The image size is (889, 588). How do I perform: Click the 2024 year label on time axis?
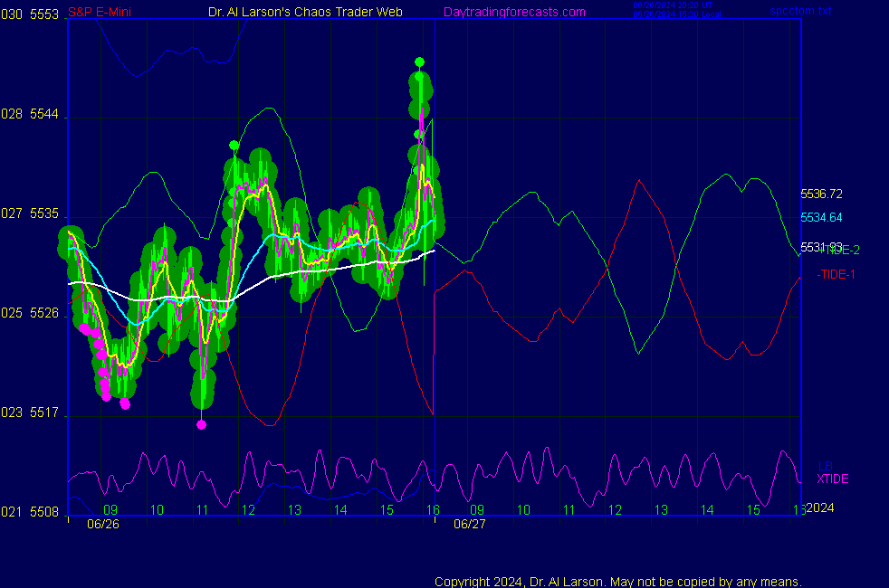click(x=820, y=508)
